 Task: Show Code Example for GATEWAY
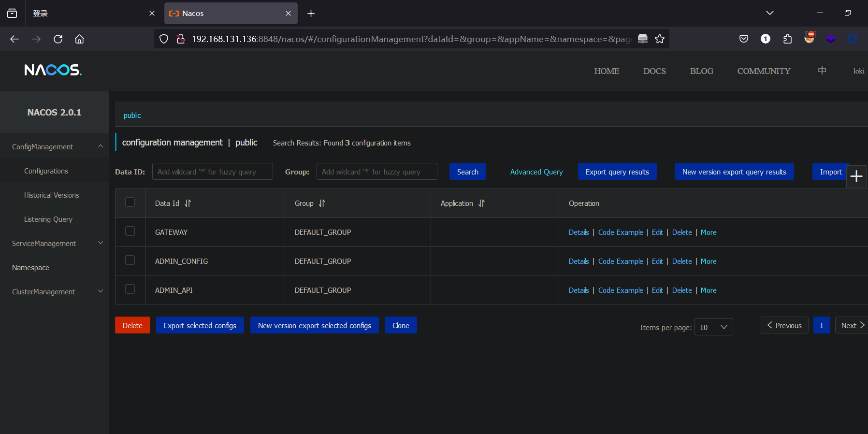(x=621, y=232)
